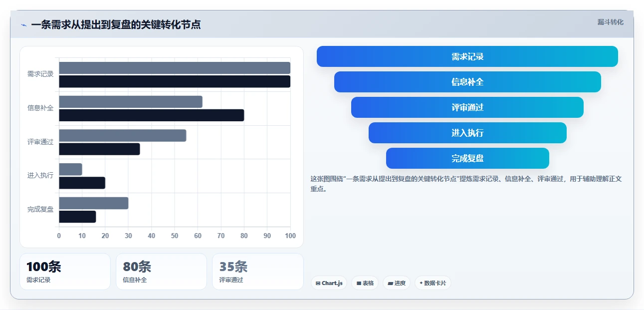Click the 数据卡片 tag
644x310 pixels.
[433, 283]
